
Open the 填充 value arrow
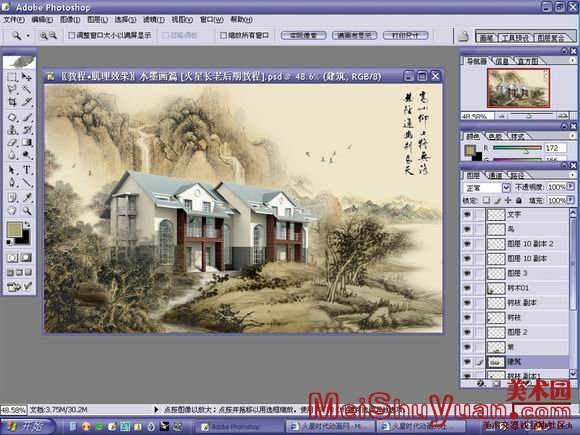click(x=570, y=200)
